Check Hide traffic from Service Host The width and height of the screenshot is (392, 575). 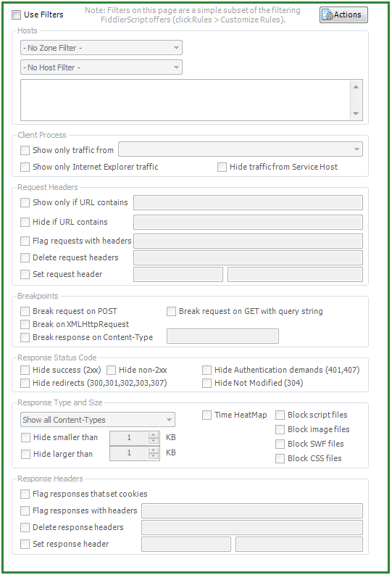pyautogui.click(x=222, y=167)
